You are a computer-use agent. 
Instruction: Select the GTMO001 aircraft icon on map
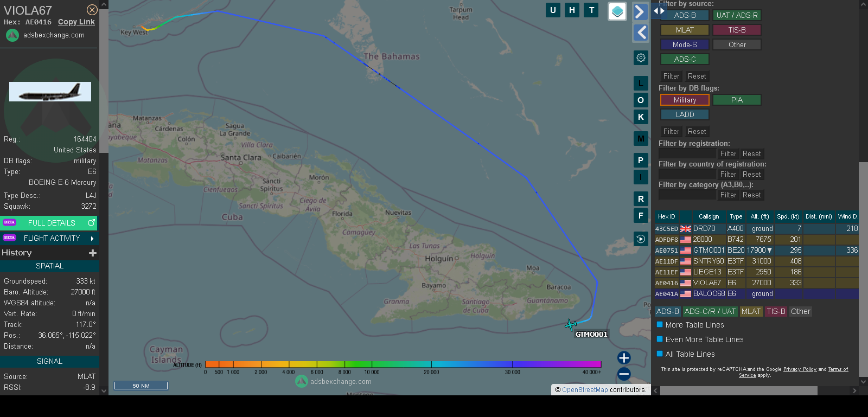coord(571,325)
